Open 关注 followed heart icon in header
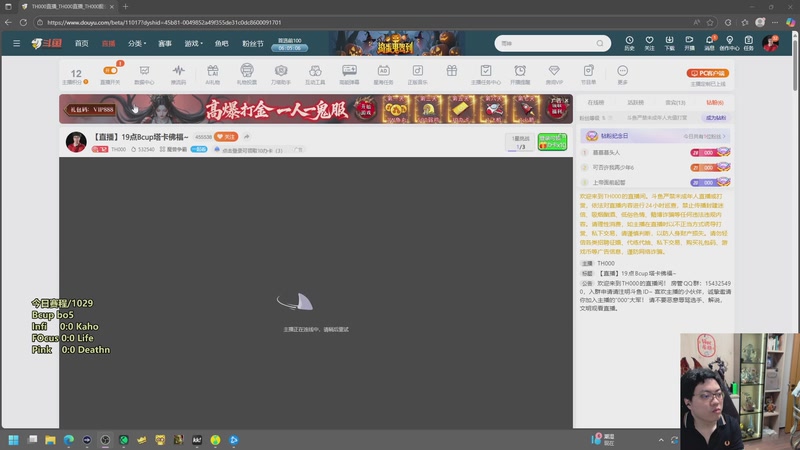This screenshot has height=450, width=800. coord(649,43)
